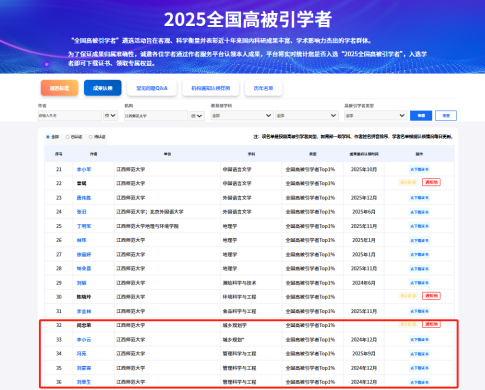Open author link in row 23

pos(84,198)
